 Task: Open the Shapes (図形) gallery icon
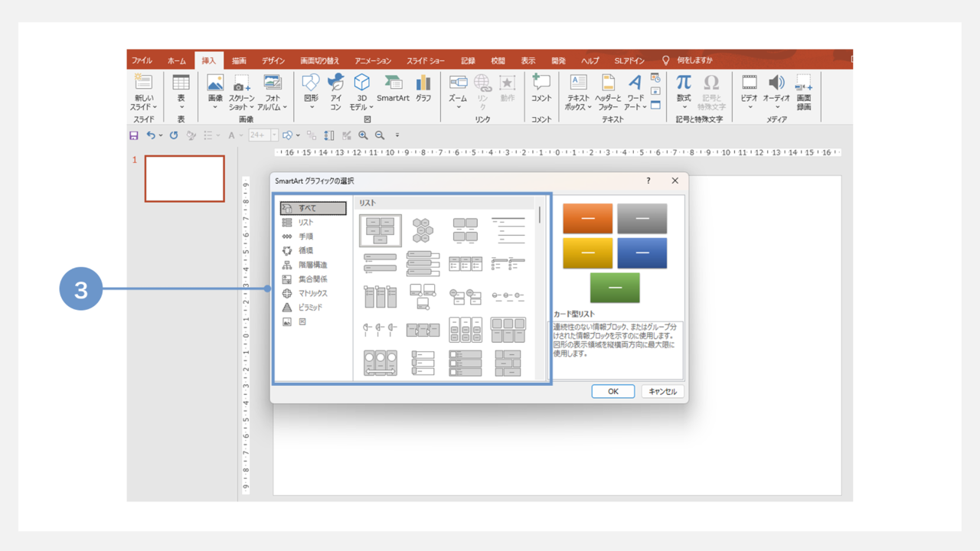tap(311, 83)
